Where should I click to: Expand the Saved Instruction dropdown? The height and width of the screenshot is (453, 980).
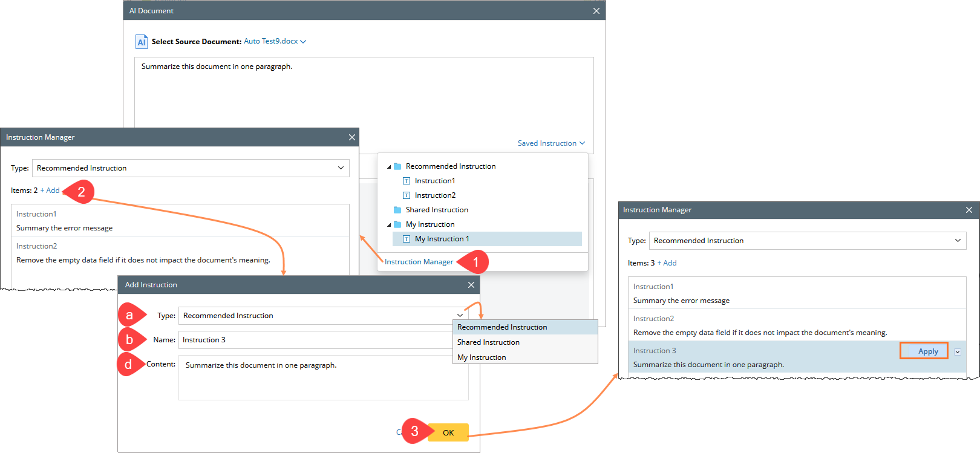coord(551,143)
